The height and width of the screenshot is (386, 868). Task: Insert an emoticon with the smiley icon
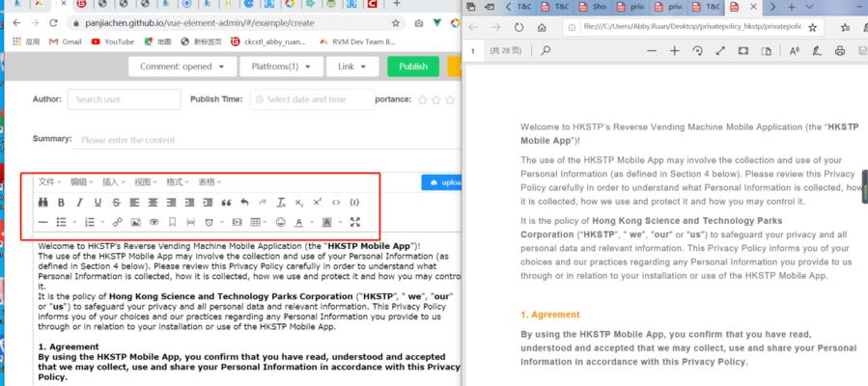(x=281, y=222)
